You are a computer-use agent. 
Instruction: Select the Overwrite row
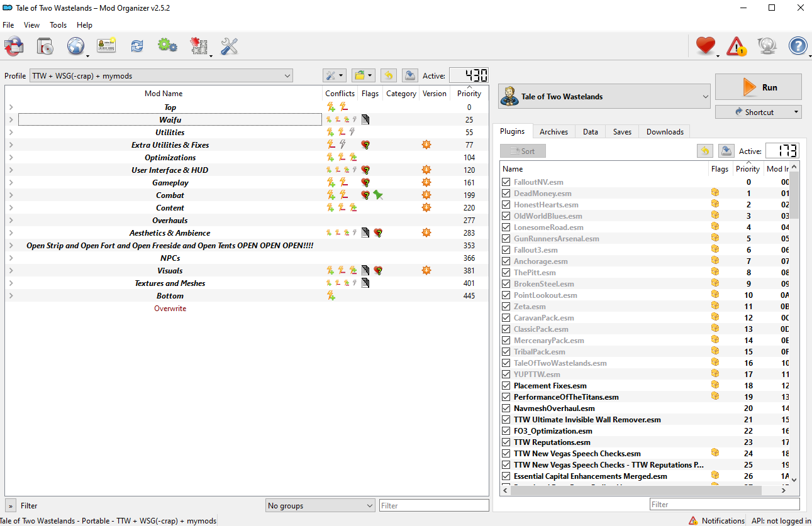click(247, 308)
